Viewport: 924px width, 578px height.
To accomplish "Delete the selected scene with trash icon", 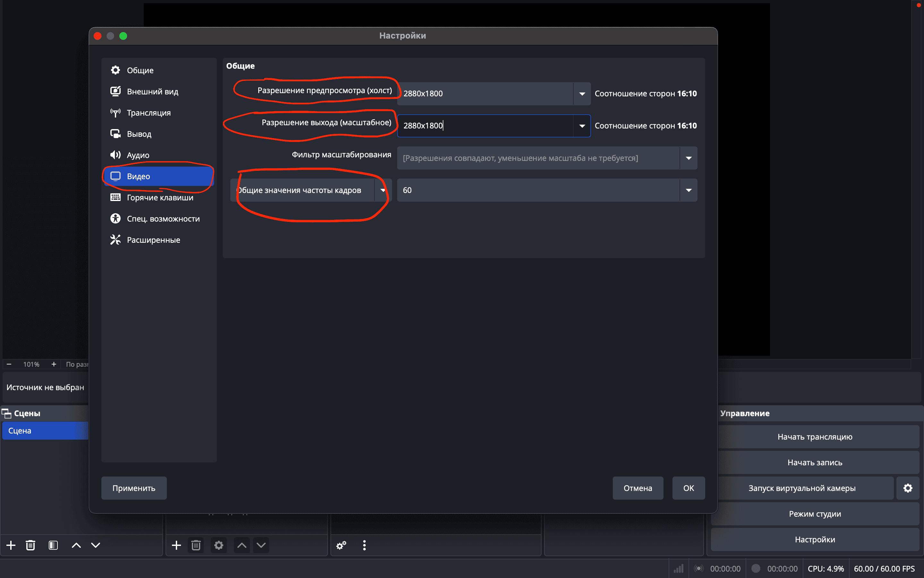I will coord(30,545).
